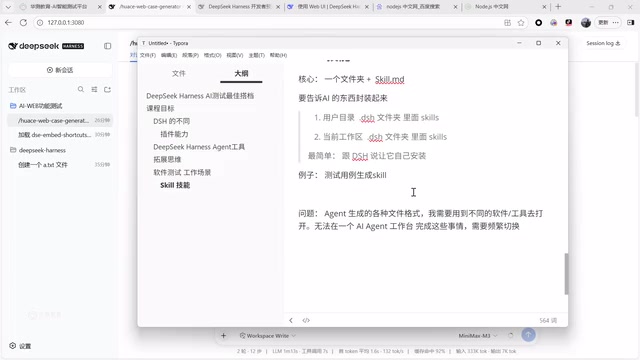Image resolution: width=640 pixels, height=360 pixels.
Task: Toggle the browser side panel icon
Action: pos(631,22)
